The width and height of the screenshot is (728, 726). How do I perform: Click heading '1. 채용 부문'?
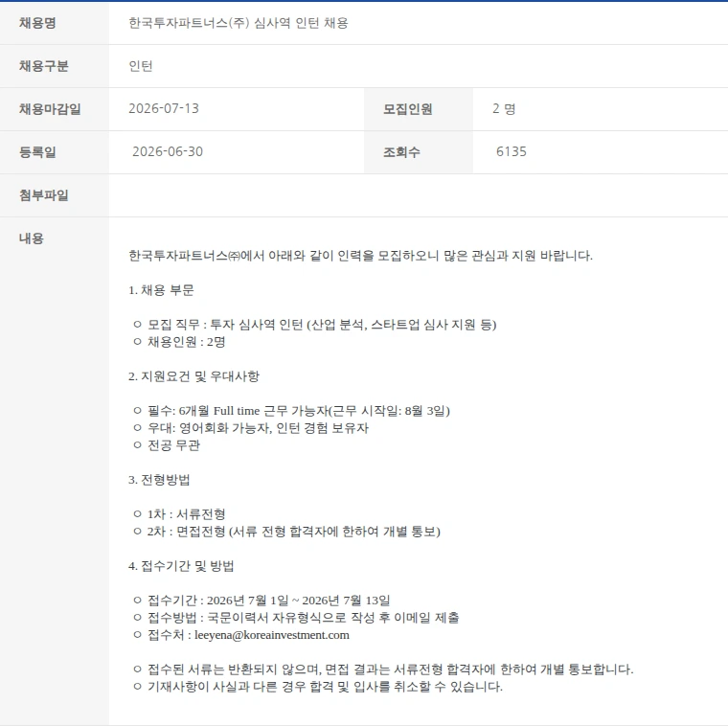(x=161, y=290)
